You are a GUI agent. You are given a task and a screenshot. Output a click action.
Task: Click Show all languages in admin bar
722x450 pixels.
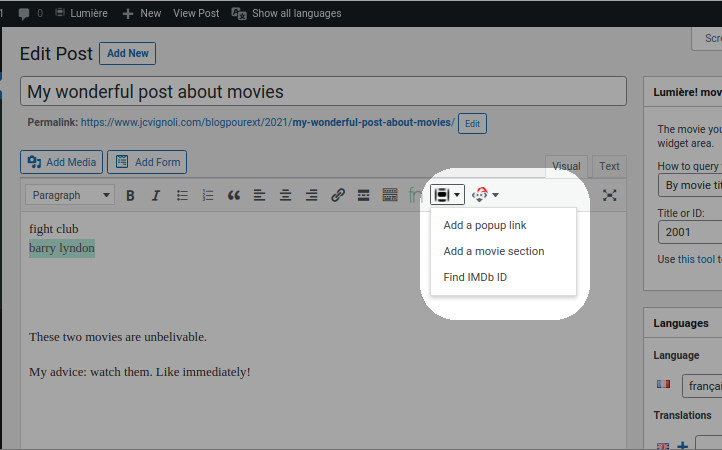tap(286, 13)
